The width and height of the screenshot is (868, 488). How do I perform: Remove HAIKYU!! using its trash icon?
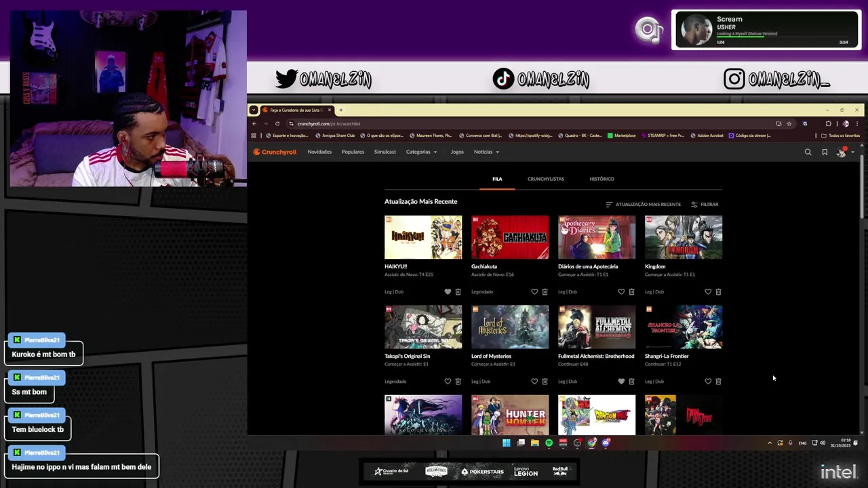[458, 291]
